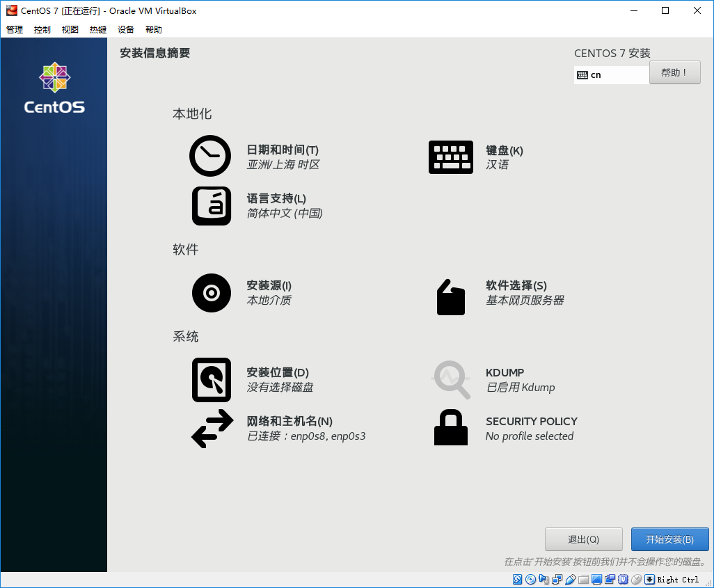Open the 键盘 keyboard layout icon
Image resolution: width=714 pixels, height=588 pixels.
pyautogui.click(x=451, y=157)
